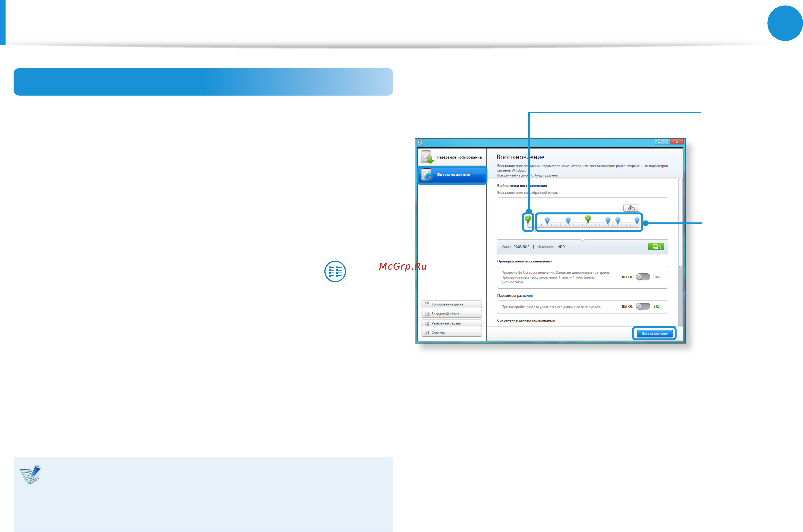Open the Справка help button

click(x=451, y=333)
